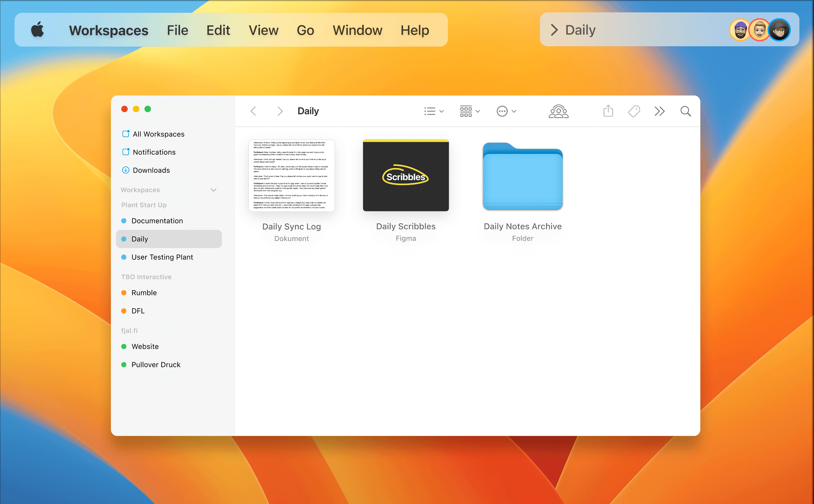Viewport: 814px width, 504px height.
Task: Click the share icon in toolbar
Action: coord(608,111)
